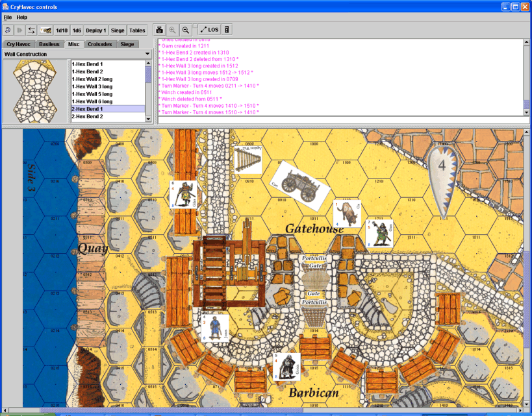Viewport: 532px width, 416px height.
Task: Select the Gam character counter
Action: 379,234
